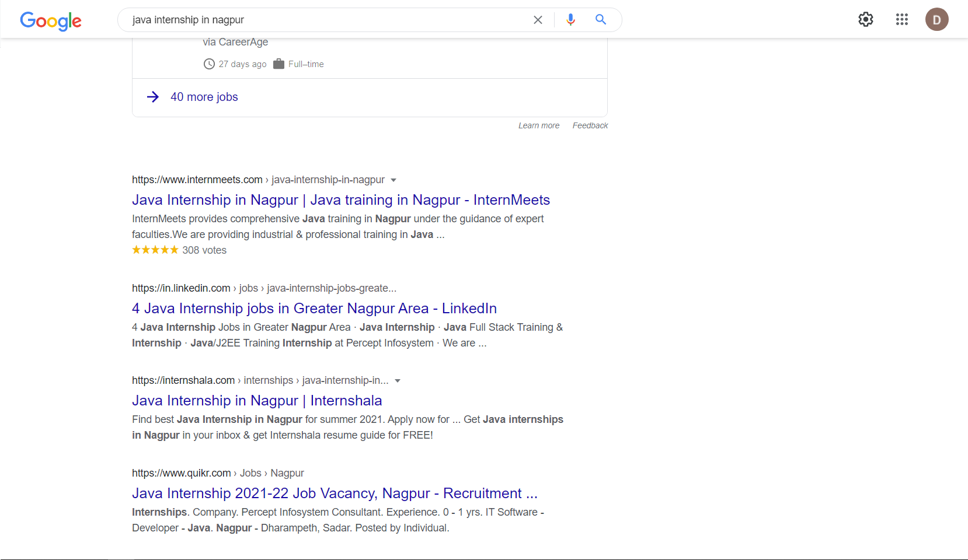This screenshot has height=560, width=968.
Task: Open 40 more jobs link
Action: coord(204,97)
